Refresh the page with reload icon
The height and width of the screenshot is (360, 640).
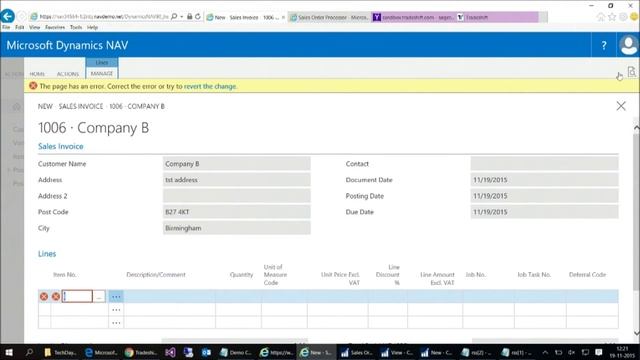[198, 17]
